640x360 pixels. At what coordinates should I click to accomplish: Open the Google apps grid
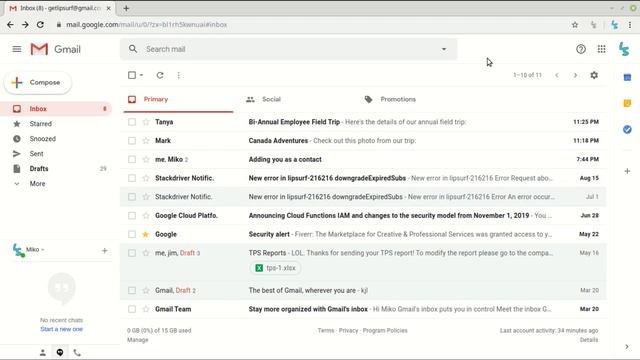pos(602,49)
